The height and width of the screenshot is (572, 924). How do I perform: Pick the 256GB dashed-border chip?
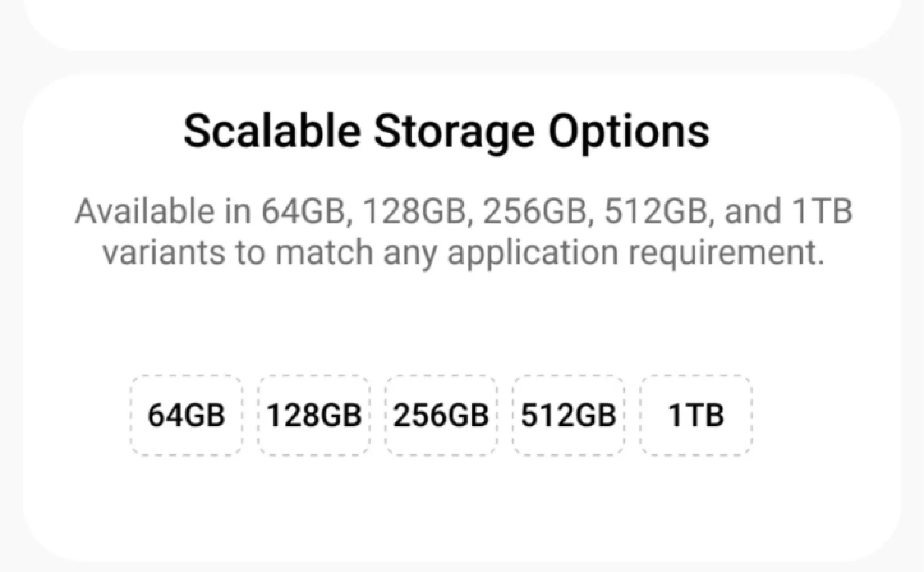441,415
